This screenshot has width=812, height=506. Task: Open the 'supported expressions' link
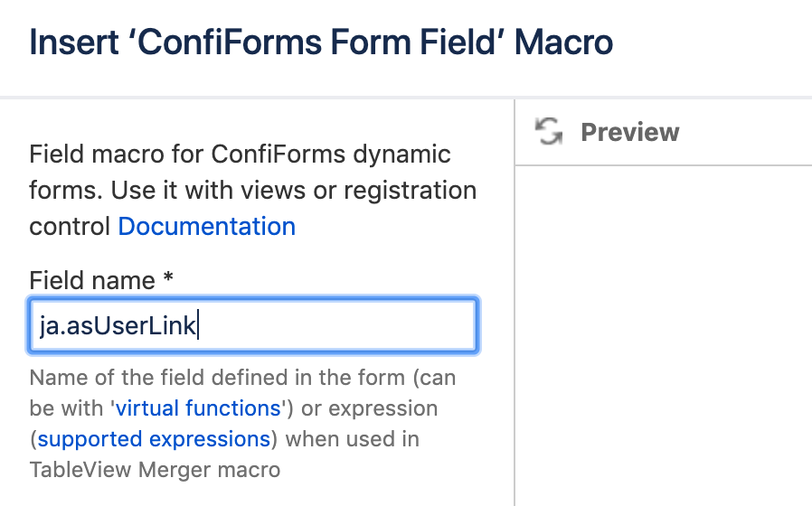(154, 439)
